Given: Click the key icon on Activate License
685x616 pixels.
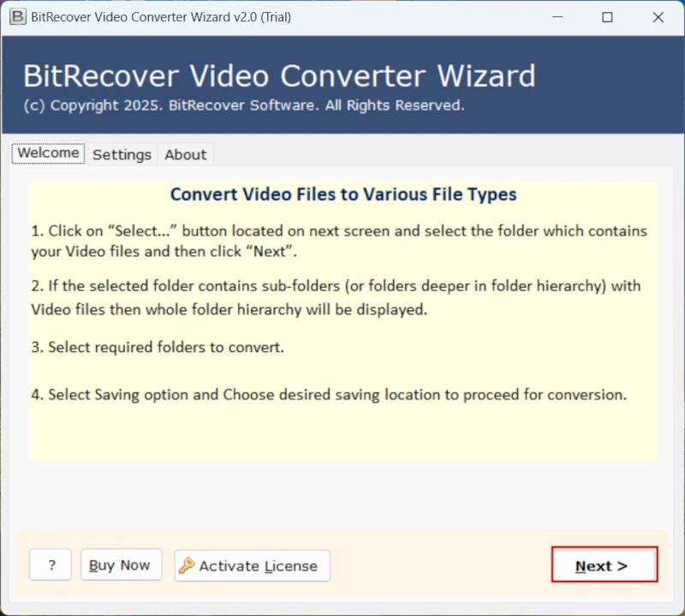Looking at the screenshot, I should pos(187,565).
